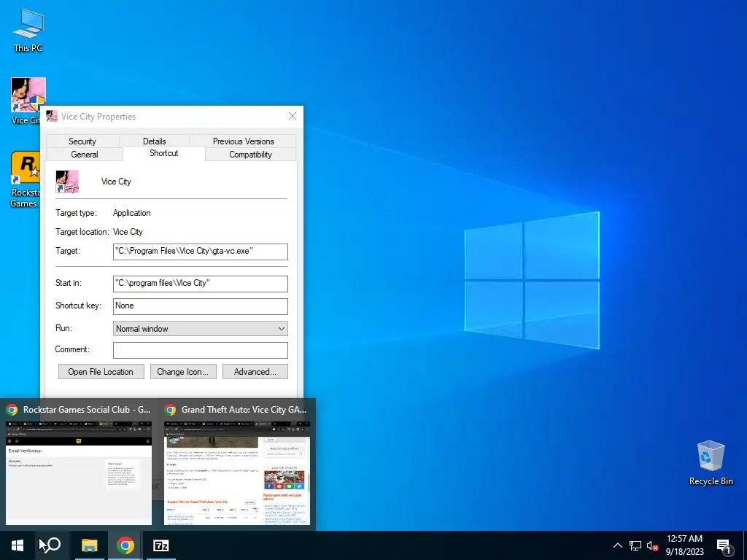Click the Vice City shortcut icon in dialog
The height and width of the screenshot is (560, 747).
(x=67, y=182)
